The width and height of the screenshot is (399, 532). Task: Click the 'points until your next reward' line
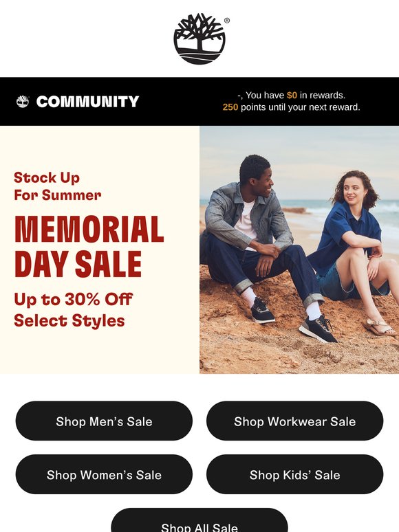pyautogui.click(x=300, y=107)
